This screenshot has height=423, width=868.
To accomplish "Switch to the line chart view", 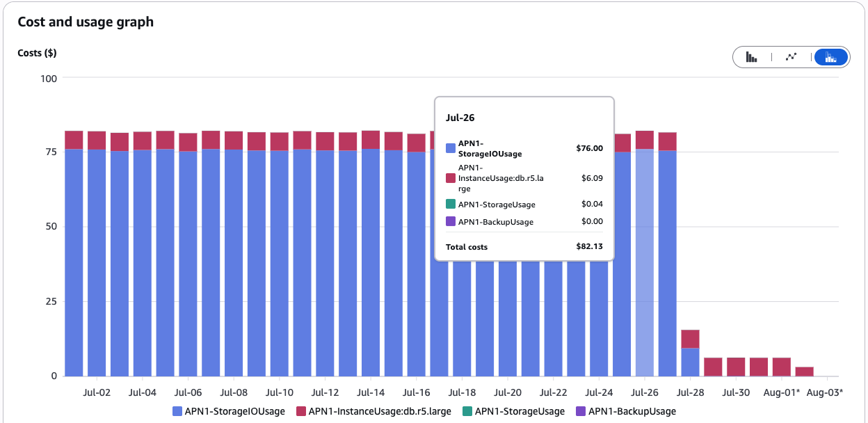I will (x=791, y=57).
